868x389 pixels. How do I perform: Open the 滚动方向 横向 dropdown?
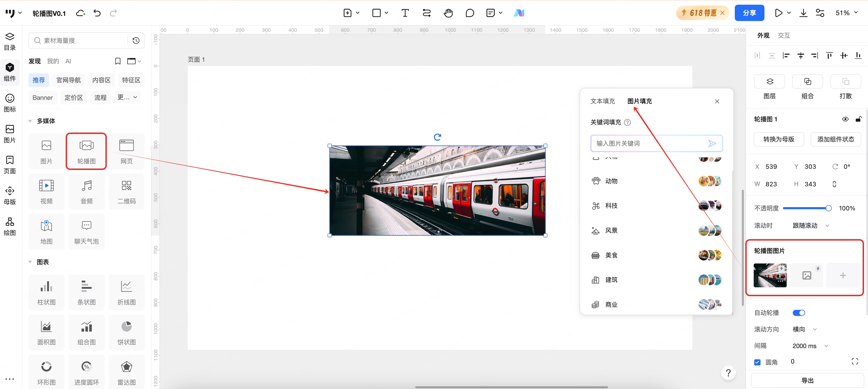coord(805,329)
